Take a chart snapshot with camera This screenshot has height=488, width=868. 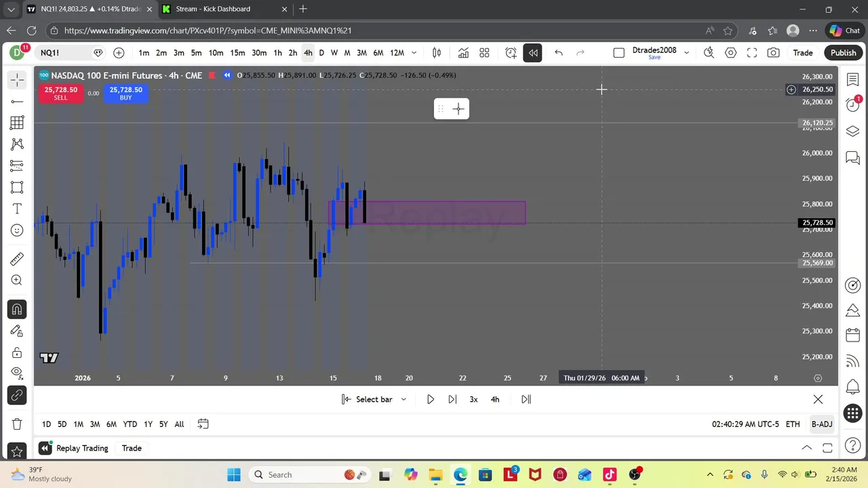point(774,53)
